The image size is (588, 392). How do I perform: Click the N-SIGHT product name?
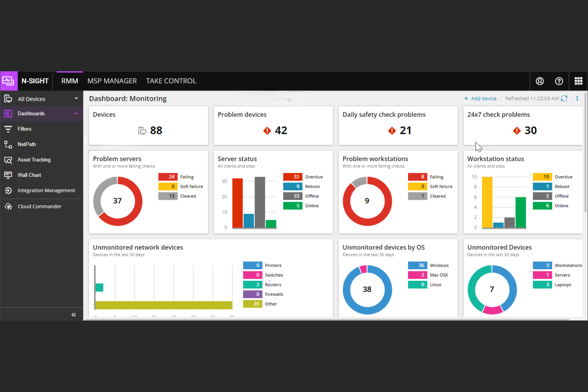pyautogui.click(x=35, y=81)
